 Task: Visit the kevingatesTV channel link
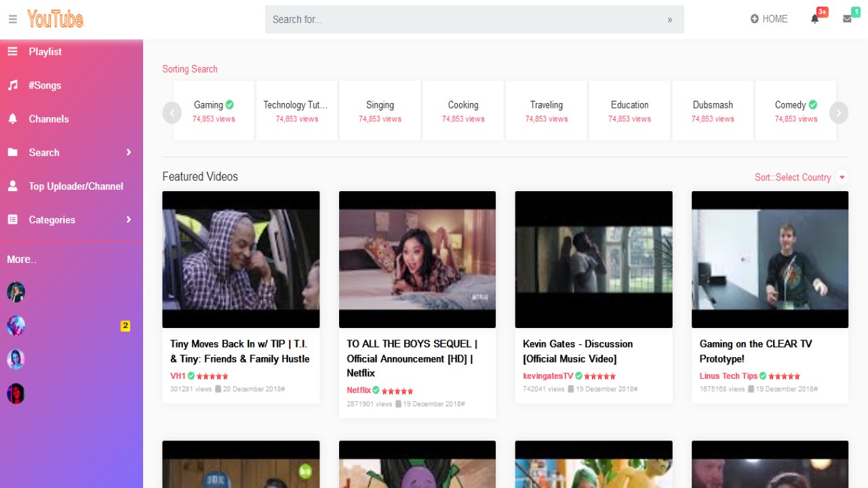(x=548, y=376)
